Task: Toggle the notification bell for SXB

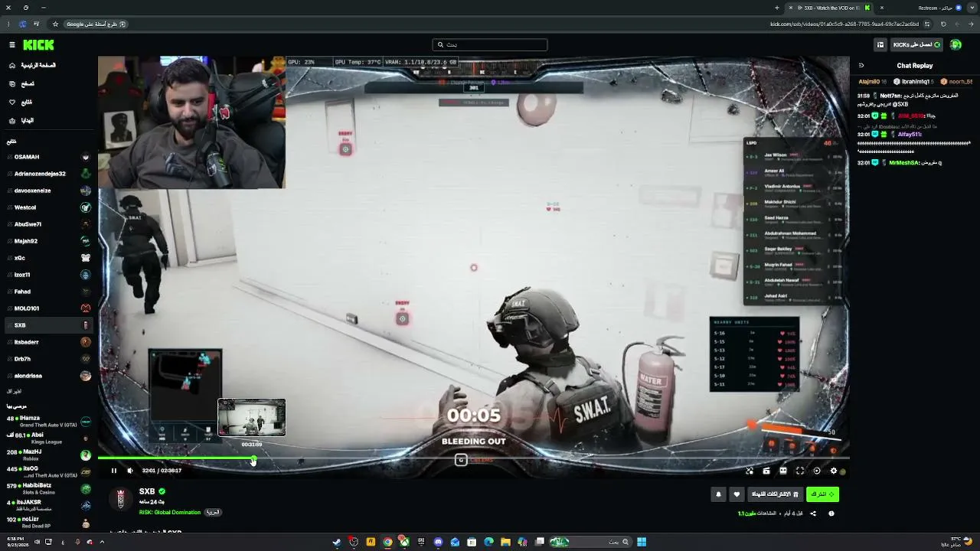Action: click(718, 494)
